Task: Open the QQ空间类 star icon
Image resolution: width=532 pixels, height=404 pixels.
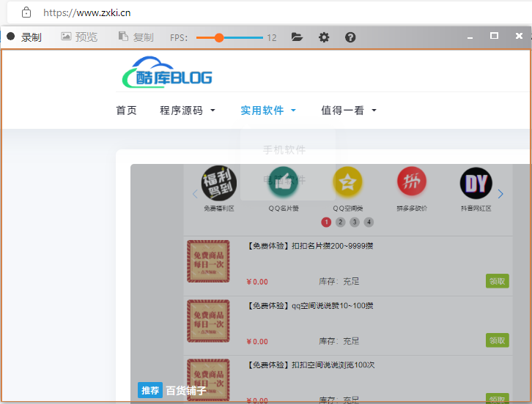Action: [x=347, y=182]
